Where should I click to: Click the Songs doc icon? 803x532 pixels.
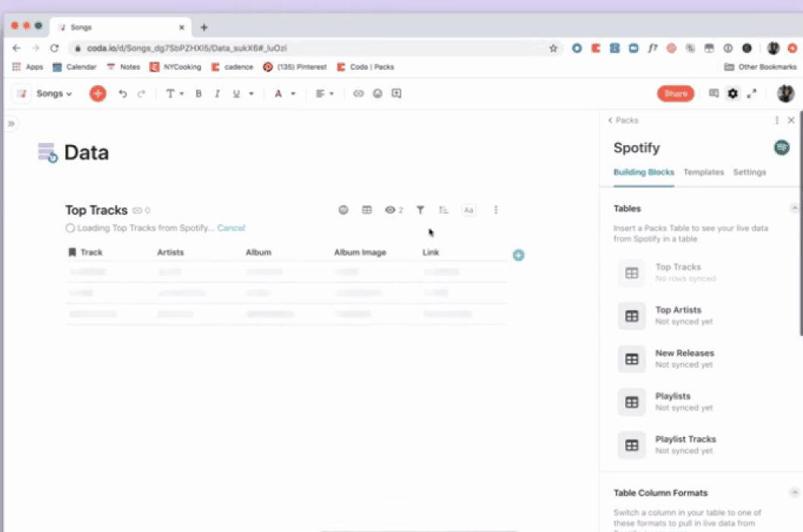pos(21,93)
